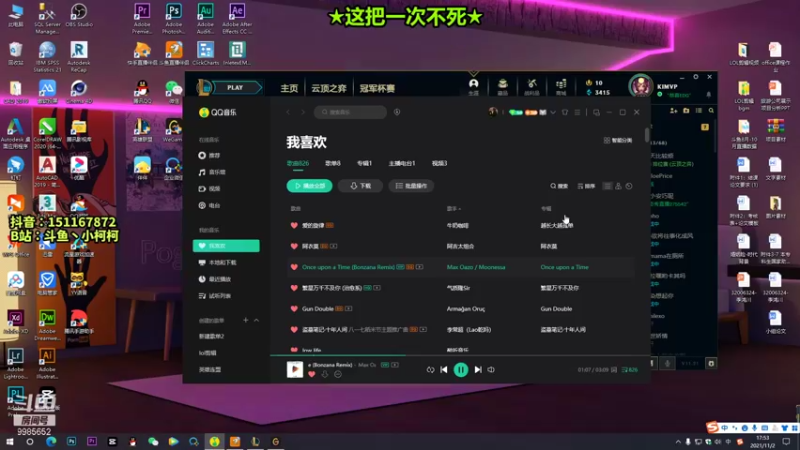The image size is (800, 450).
Task: Open 排序 sort dropdown
Action: click(x=586, y=186)
